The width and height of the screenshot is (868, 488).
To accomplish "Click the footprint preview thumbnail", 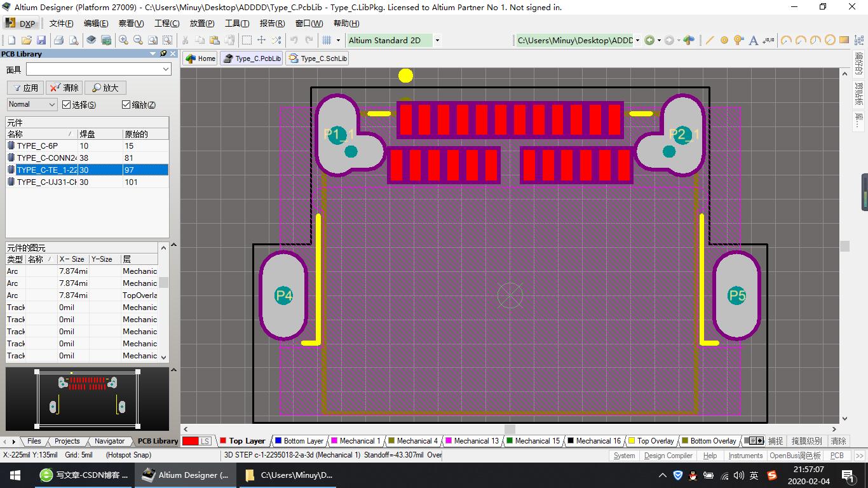I will tap(88, 398).
